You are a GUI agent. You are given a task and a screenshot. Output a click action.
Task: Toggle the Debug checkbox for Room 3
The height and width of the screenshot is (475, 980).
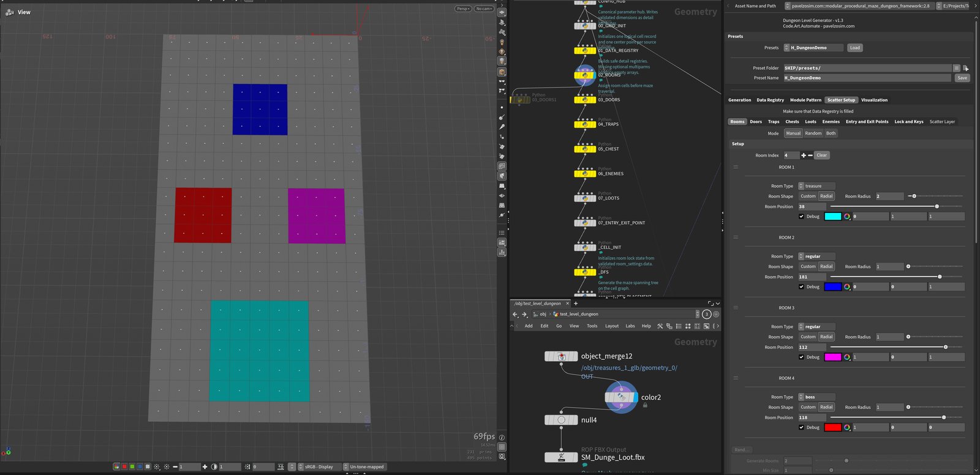coord(801,357)
